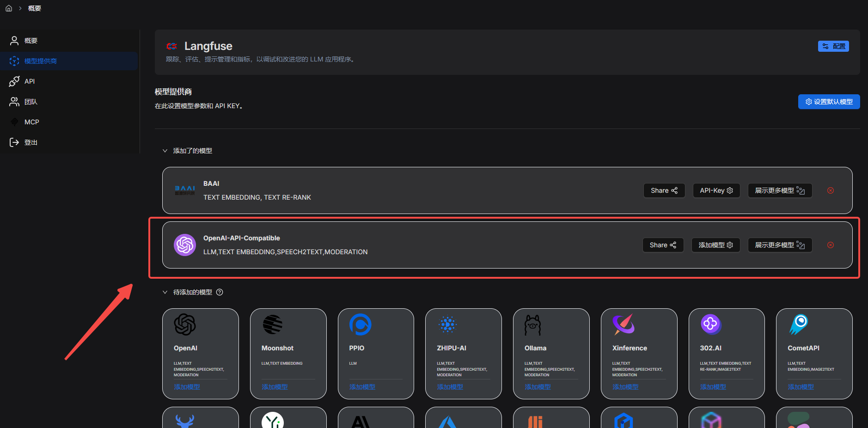Open the 概要 sidebar item
The image size is (868, 428).
click(x=69, y=41)
